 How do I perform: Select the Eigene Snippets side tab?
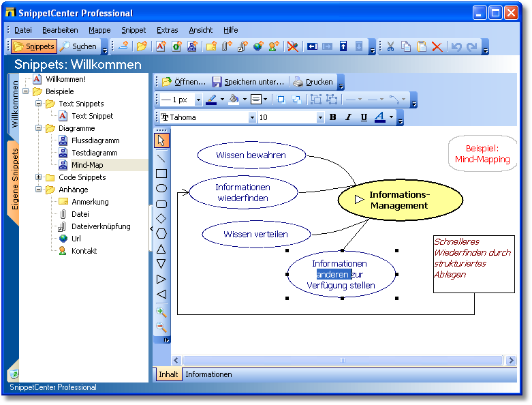[14, 179]
